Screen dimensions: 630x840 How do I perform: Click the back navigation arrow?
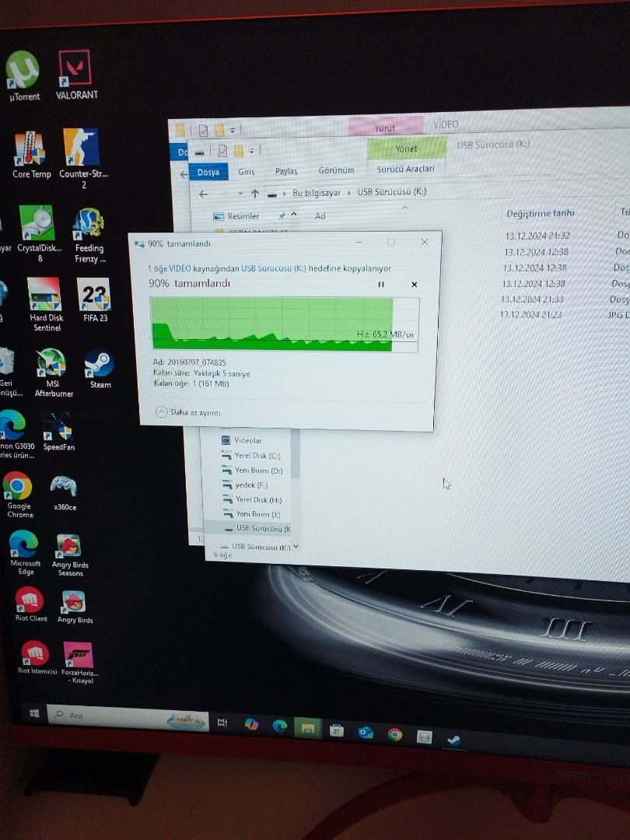[x=204, y=194]
